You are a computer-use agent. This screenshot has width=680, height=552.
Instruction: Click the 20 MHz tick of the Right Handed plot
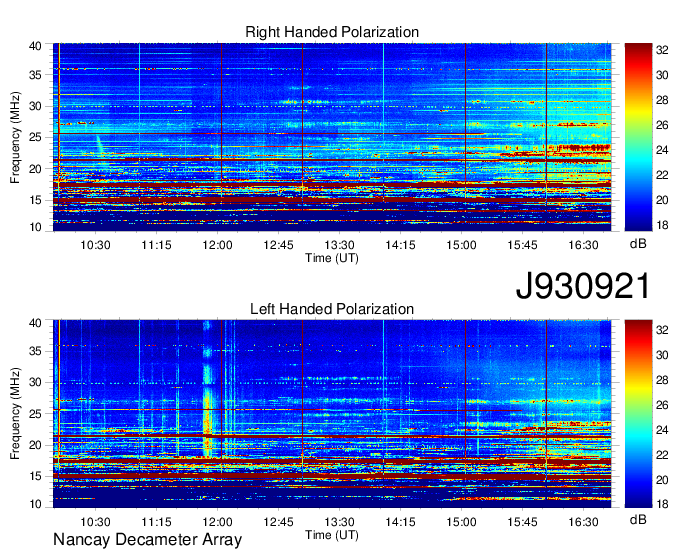click(36, 169)
